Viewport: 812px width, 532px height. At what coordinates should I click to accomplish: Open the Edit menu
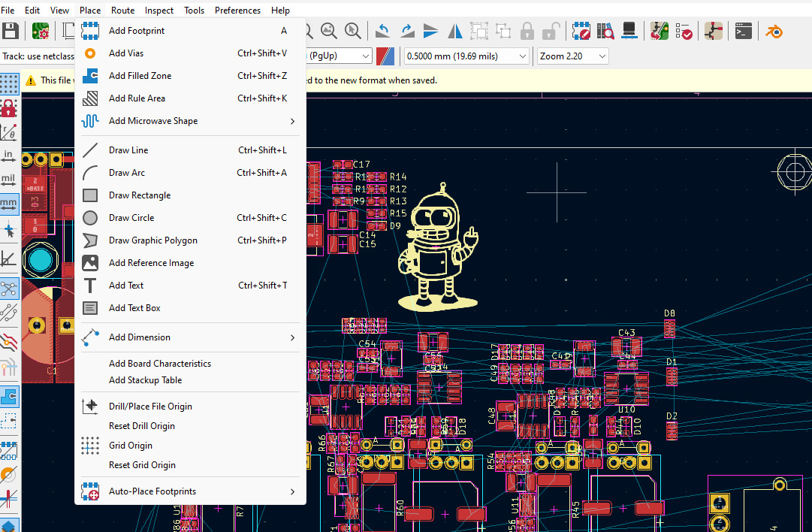(x=32, y=11)
